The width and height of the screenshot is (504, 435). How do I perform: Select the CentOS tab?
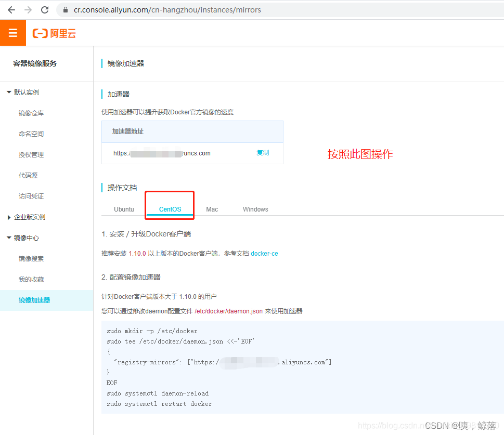170,209
